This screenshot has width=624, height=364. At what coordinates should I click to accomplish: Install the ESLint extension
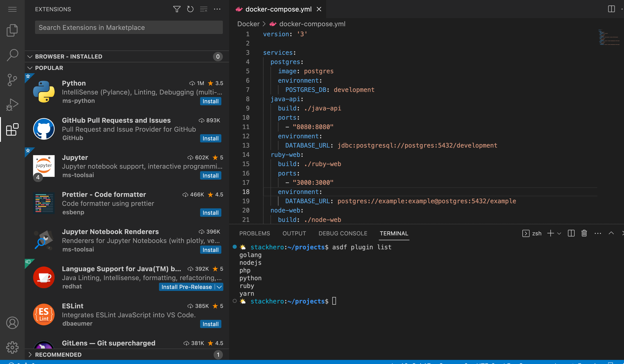tap(210, 324)
